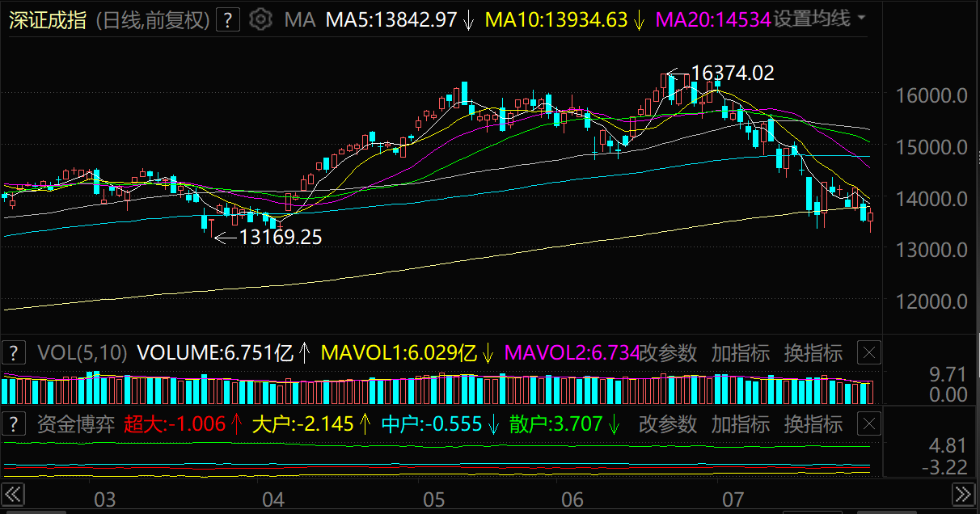Click the VOL panel help question mark
980x514 pixels.
pyautogui.click(x=13, y=352)
